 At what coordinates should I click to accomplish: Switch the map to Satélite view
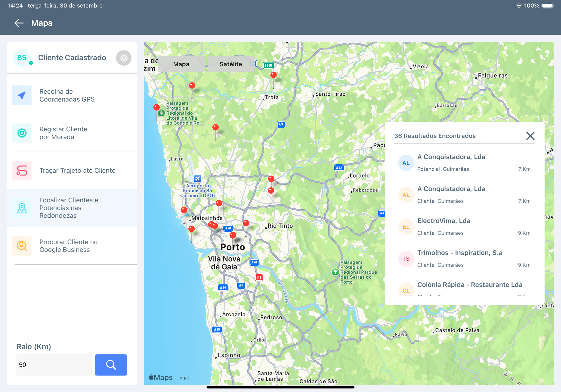[x=231, y=64]
